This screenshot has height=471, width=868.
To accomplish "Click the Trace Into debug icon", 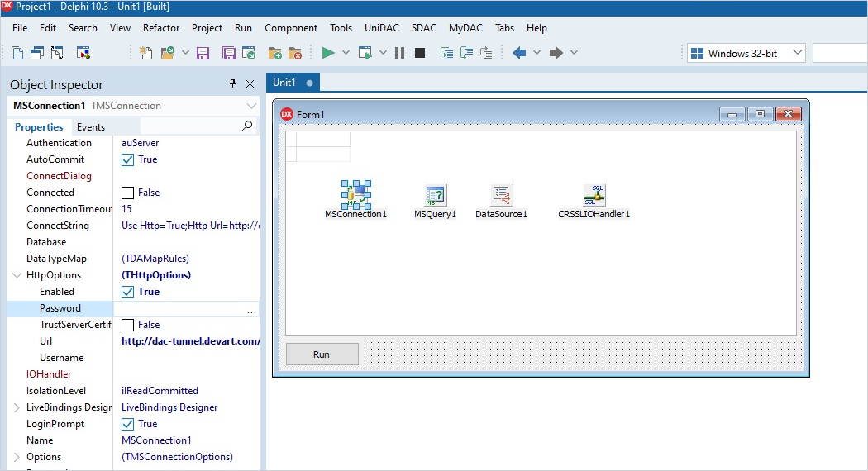I will pos(446,53).
